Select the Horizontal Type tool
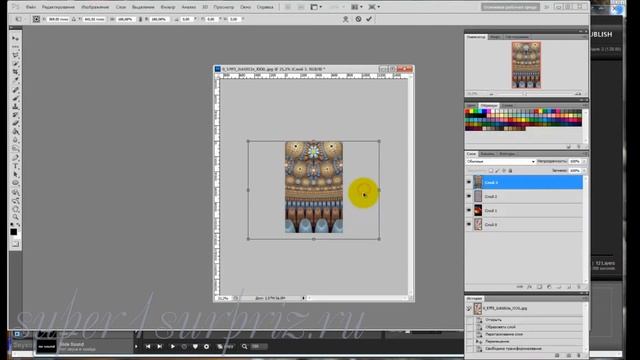 [x=16, y=166]
